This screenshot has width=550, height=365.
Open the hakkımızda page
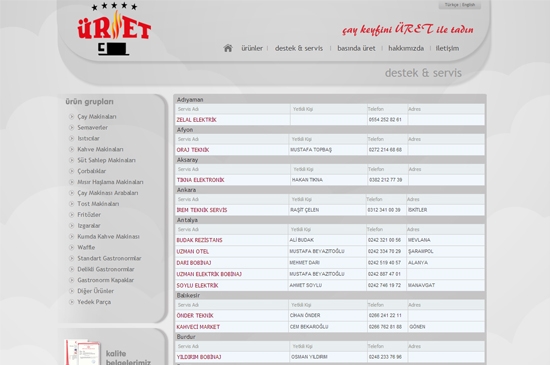406,48
